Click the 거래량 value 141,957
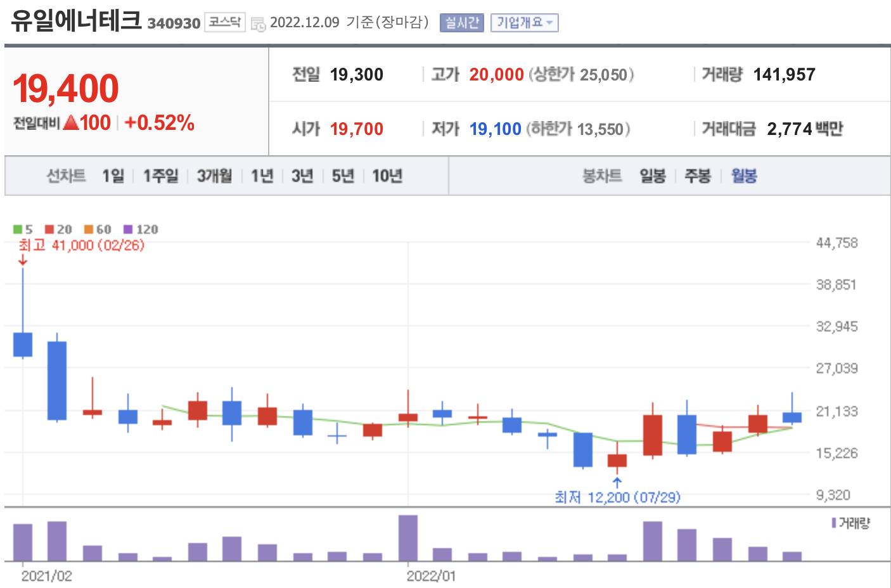Screen dimensions: 891x588 coord(785,75)
